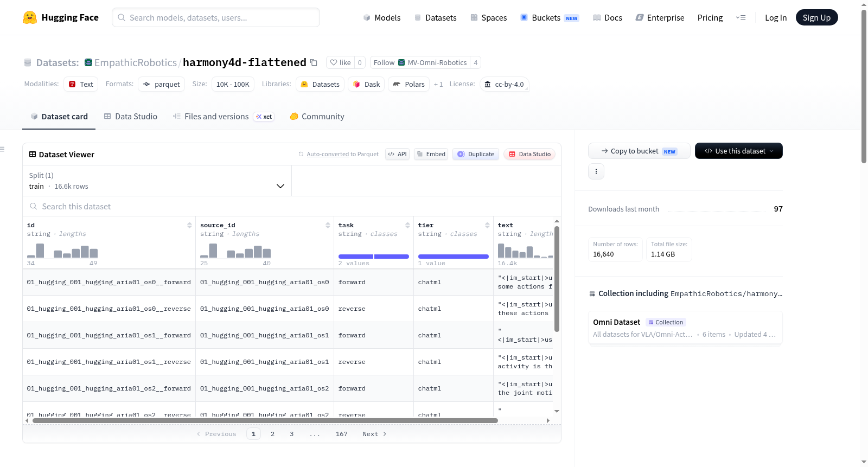Click the heart like button
868x467 pixels.
pos(340,62)
